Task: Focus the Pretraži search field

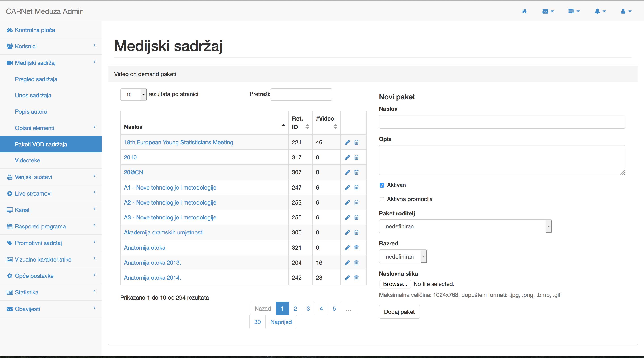Action: pos(301,95)
